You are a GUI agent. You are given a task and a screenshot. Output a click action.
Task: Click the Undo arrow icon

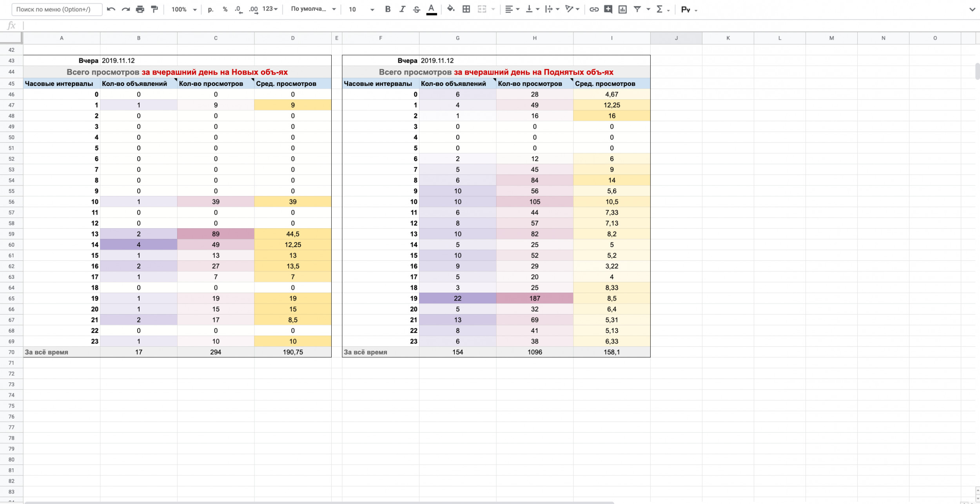[111, 9]
